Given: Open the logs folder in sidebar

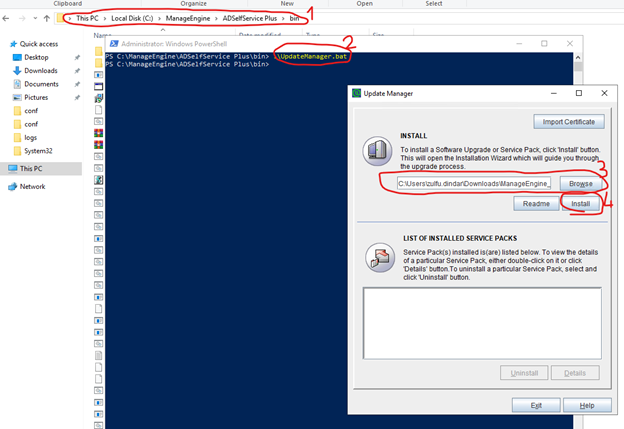Looking at the screenshot, I should click(x=30, y=138).
